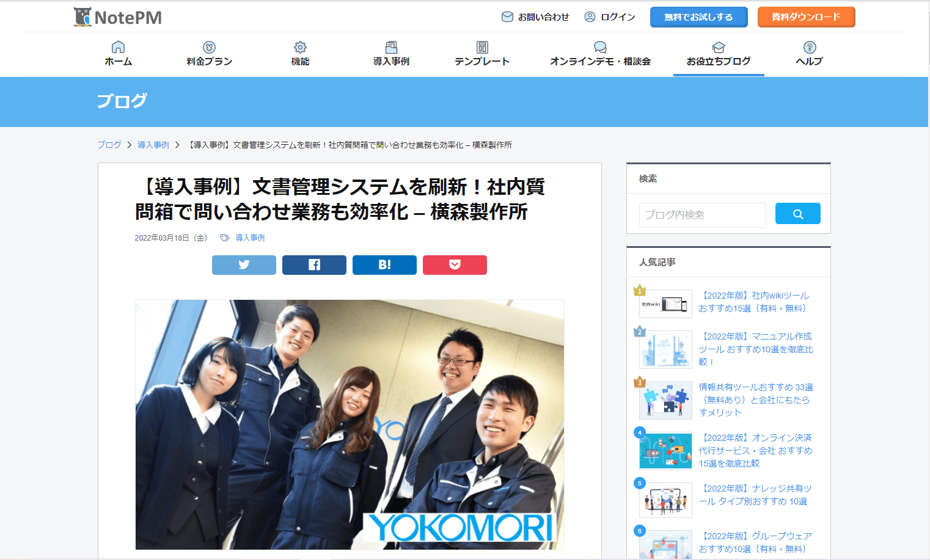
Task: Open the ホーム house icon
Action: [118, 47]
